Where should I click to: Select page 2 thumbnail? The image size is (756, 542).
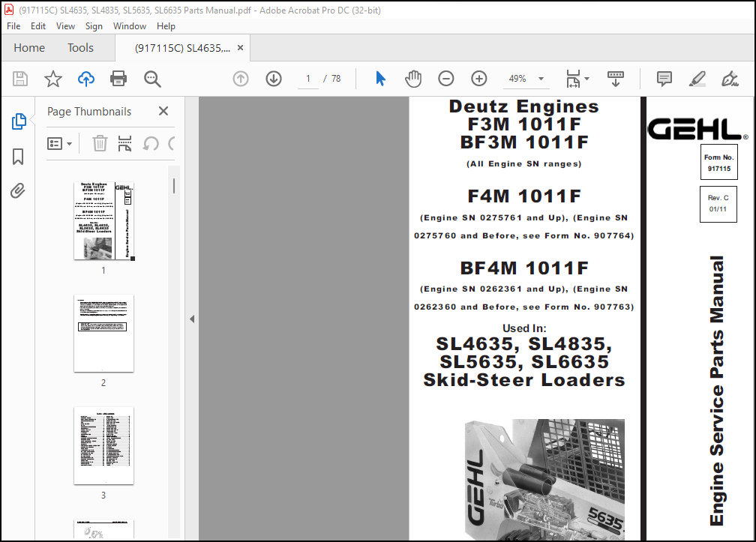tap(103, 334)
